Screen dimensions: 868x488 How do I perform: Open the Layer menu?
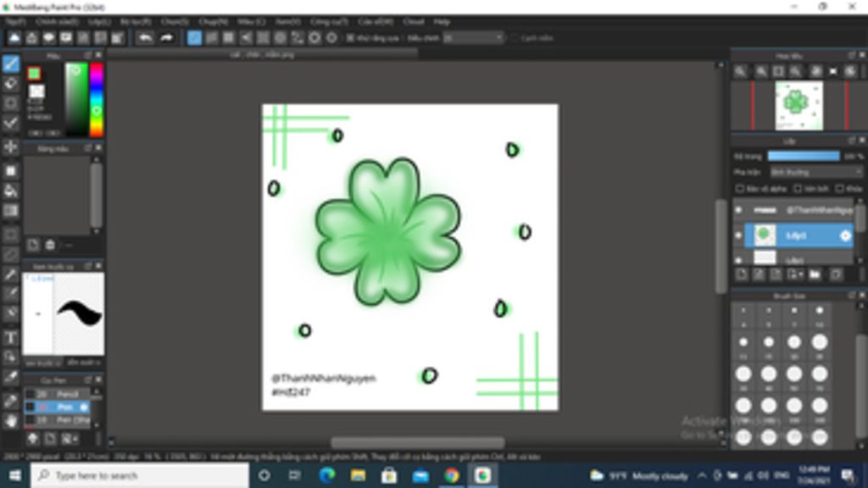99,21
